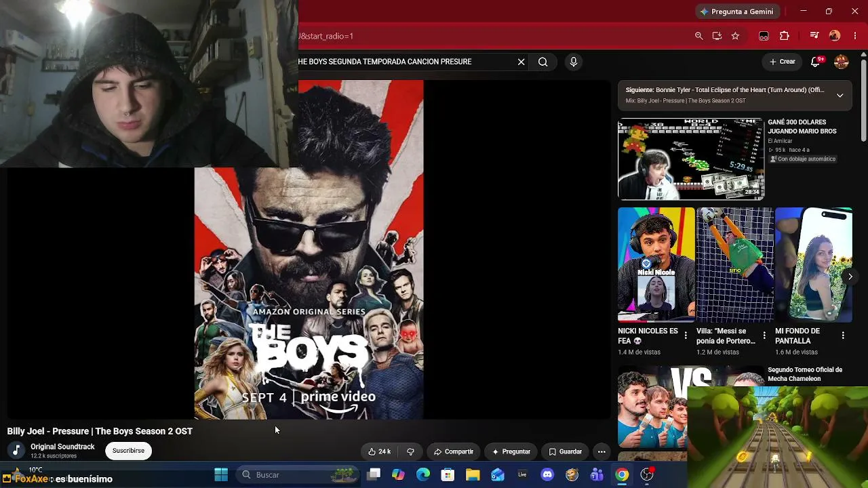The width and height of the screenshot is (868, 488).
Task: Open video title GANÉ 300 DOLARES JUGANDO MARIO BROS
Action: coord(802,127)
